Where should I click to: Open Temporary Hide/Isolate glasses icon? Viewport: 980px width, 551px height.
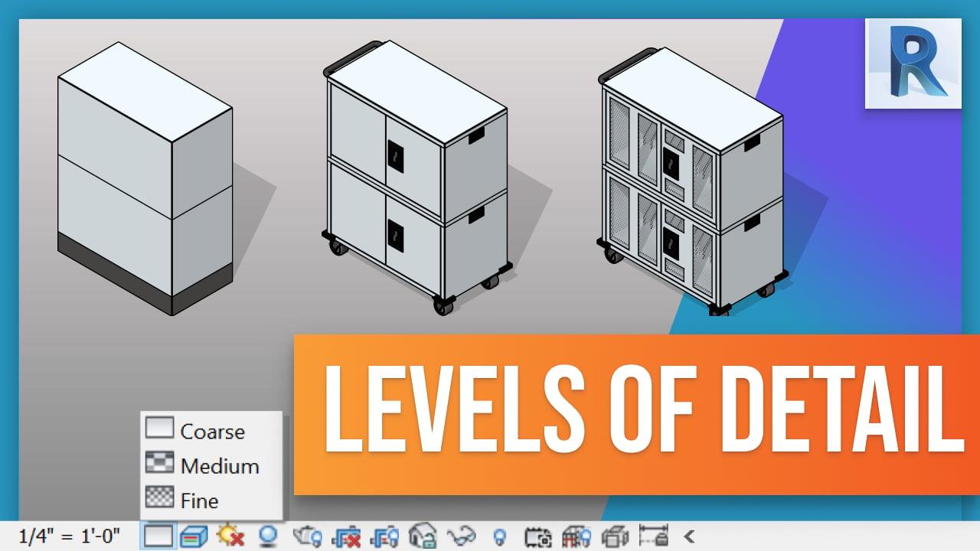point(463,536)
